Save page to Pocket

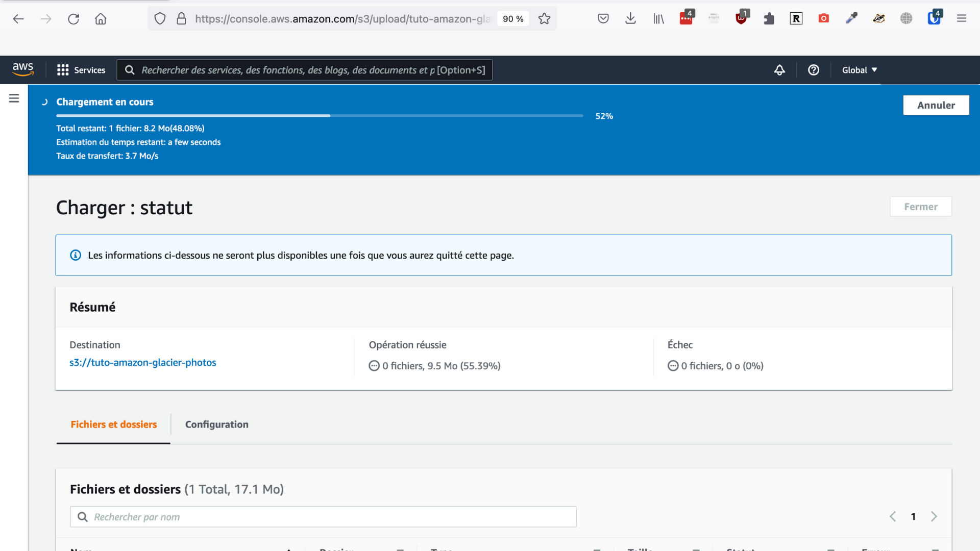603,19
